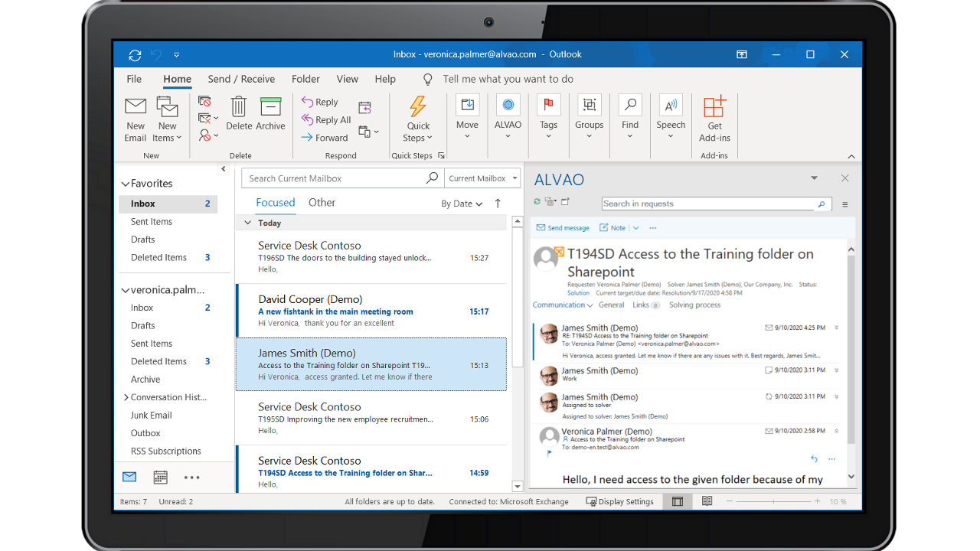The height and width of the screenshot is (551, 980).
Task: Open the Groups menu
Action: (589, 117)
